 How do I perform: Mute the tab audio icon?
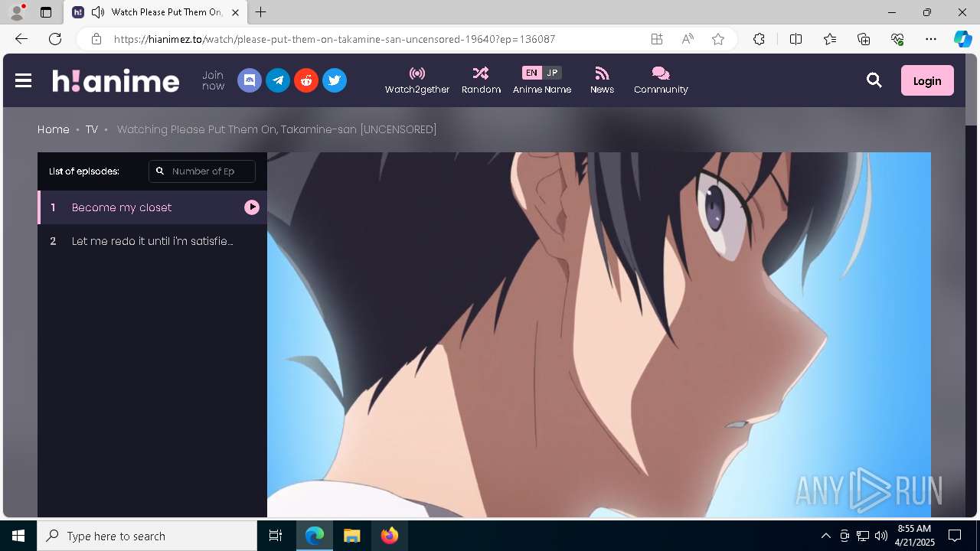click(98, 12)
